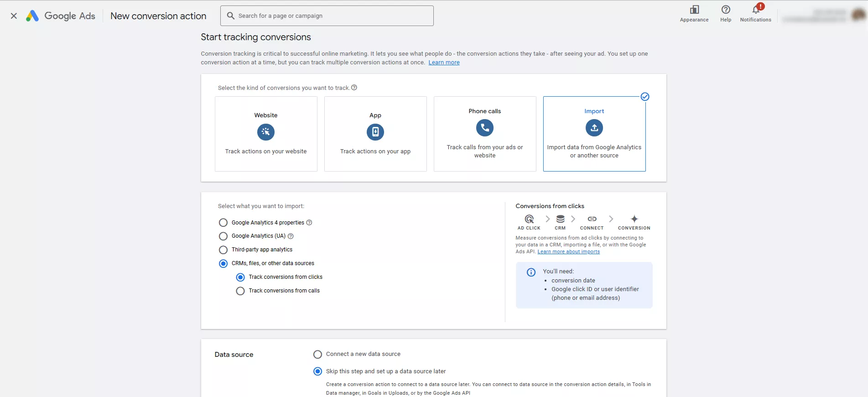Open the Appearance settings icon
The image size is (868, 397).
(694, 10)
